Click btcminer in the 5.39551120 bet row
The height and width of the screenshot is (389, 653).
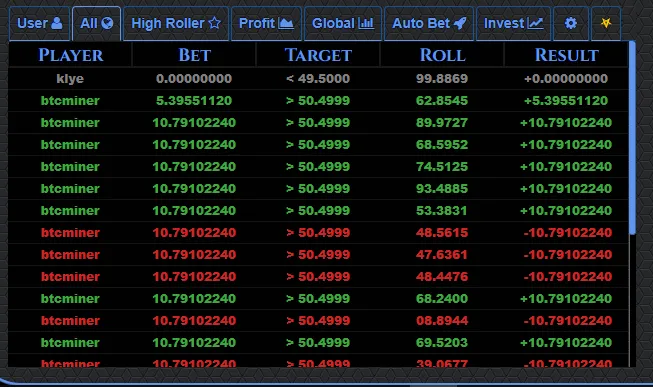pyautogui.click(x=70, y=101)
